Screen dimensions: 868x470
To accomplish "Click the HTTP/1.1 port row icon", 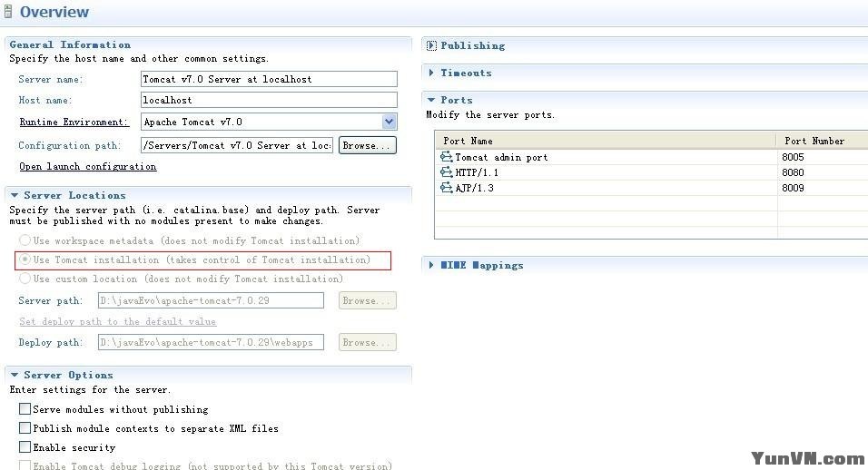I will point(446,172).
